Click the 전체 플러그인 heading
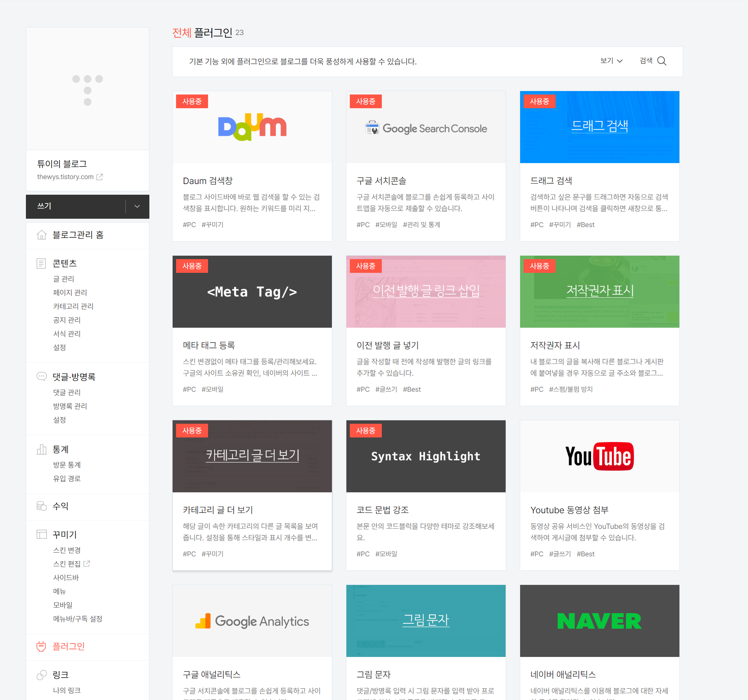Screen dimensions: 748x700 (202, 33)
